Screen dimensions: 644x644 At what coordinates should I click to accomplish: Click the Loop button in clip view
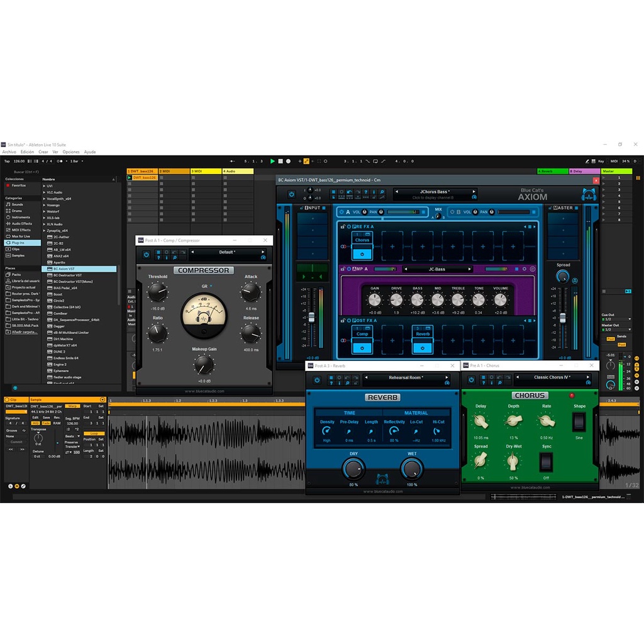point(94,433)
